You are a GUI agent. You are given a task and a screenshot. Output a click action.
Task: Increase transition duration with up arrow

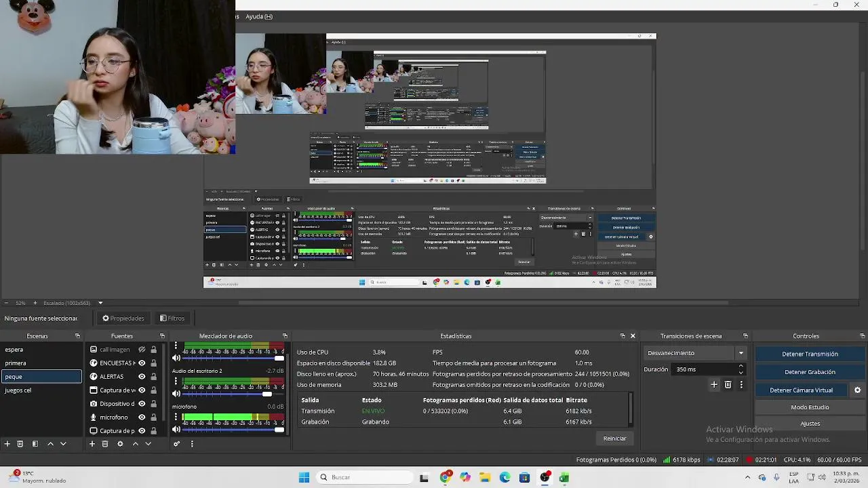point(741,367)
